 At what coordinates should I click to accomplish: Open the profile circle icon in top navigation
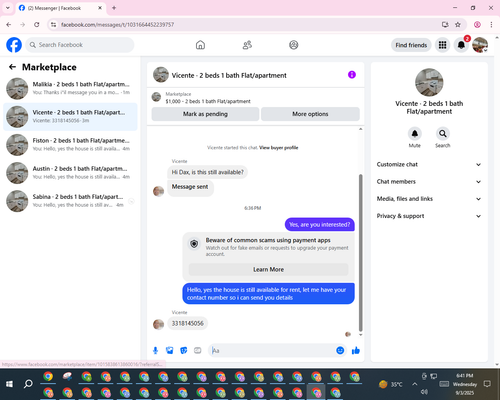point(294,45)
